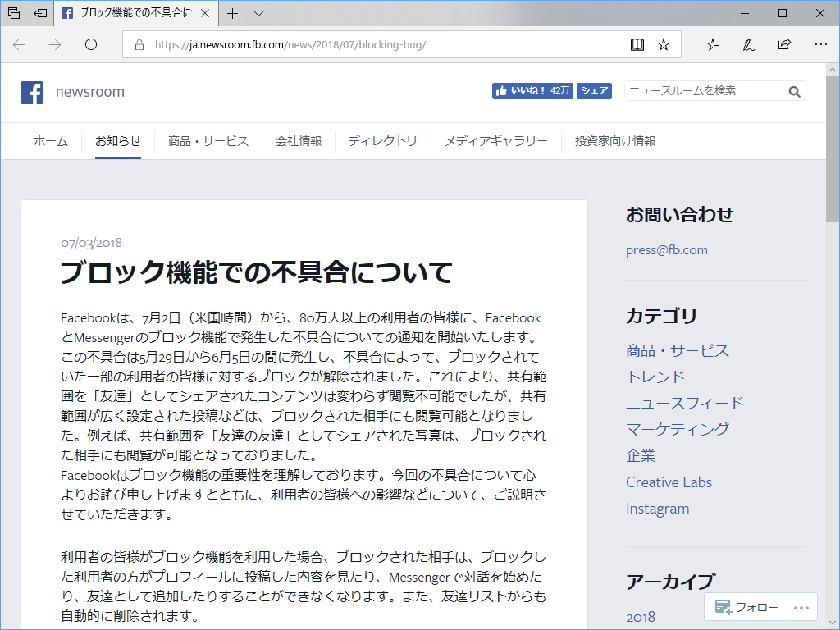Open the Share icon in the browser toolbar
Screen dimensions: 840x630
784,44
